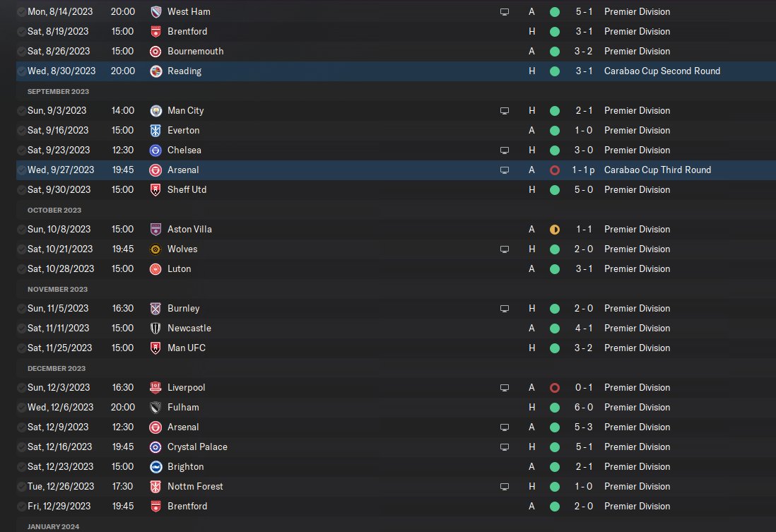Toggle the checkmark beside Mon, 8/14/2023

(21, 12)
